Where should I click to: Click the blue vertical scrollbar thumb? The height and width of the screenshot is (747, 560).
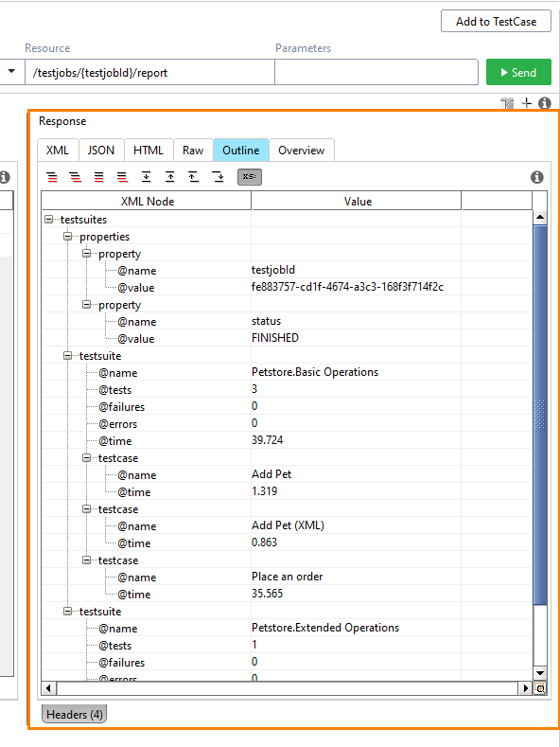pos(540,415)
